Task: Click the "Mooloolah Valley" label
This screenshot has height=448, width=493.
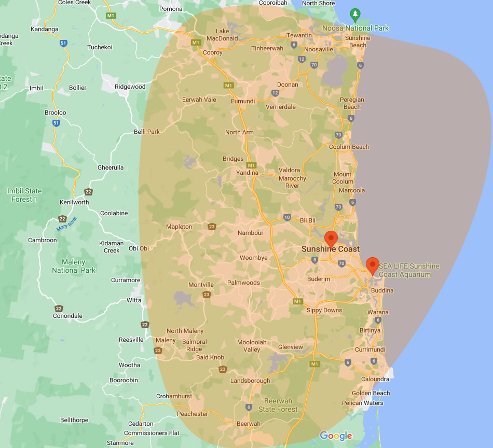Action: pos(252,346)
